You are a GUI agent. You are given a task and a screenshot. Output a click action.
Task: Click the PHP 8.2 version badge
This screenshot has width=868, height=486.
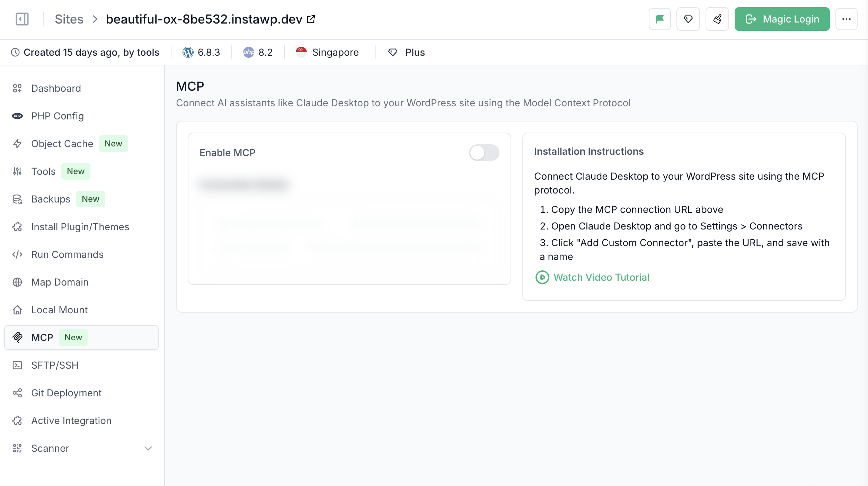tap(258, 52)
